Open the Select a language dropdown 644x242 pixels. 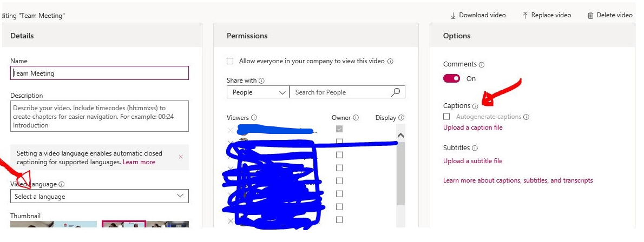[x=100, y=196]
